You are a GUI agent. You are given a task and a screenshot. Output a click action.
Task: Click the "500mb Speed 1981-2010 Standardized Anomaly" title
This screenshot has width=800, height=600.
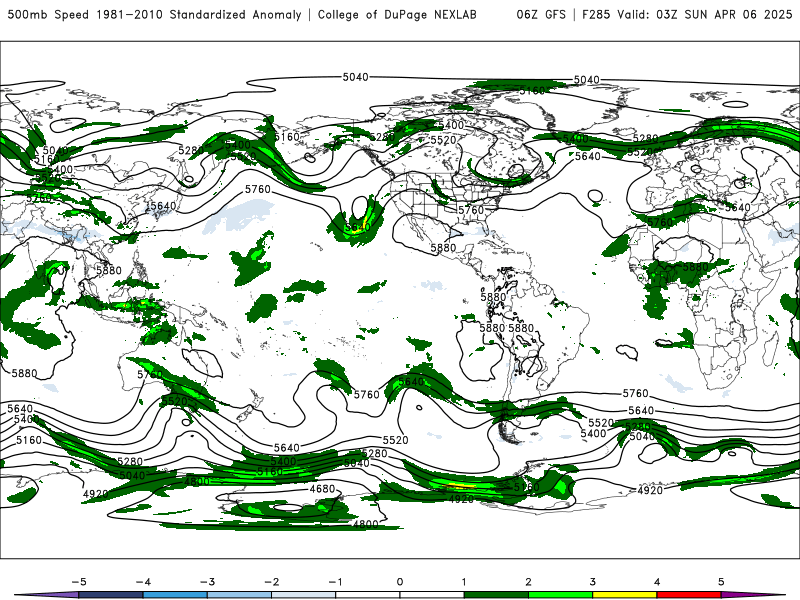point(155,14)
